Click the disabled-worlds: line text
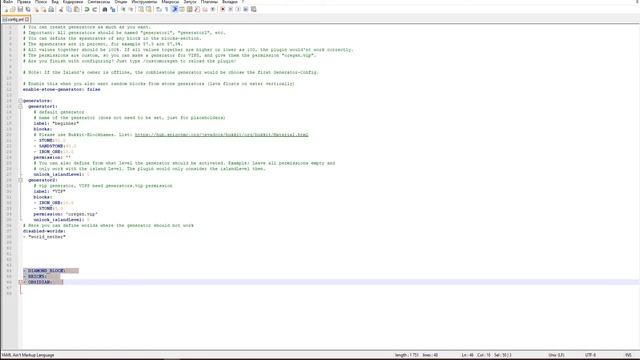640x360 pixels. 44,231
